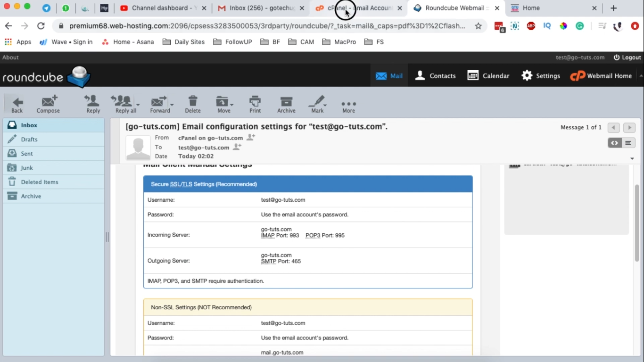Image resolution: width=644 pixels, height=362 pixels.
Task: Reload the current page
Action: [x=41, y=26]
